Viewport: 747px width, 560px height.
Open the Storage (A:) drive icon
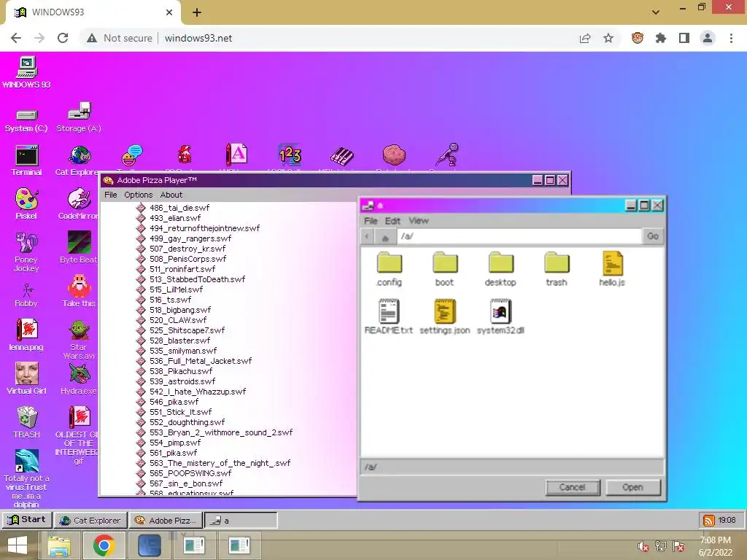pyautogui.click(x=79, y=117)
